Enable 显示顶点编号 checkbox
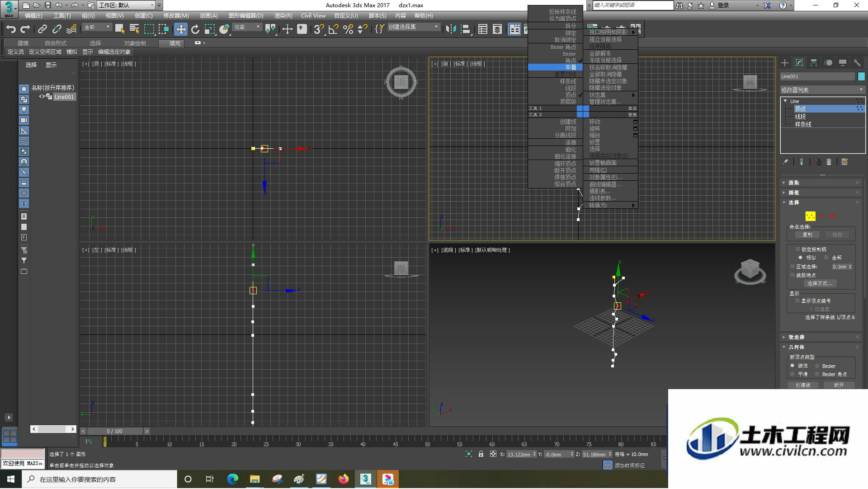Viewport: 868px width, 489px height. (797, 301)
